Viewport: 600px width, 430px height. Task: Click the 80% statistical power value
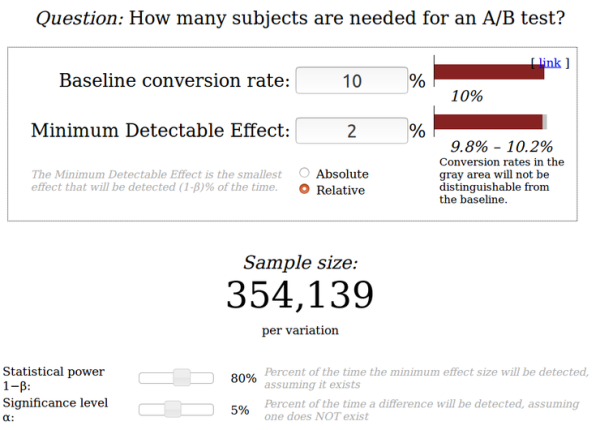243,379
